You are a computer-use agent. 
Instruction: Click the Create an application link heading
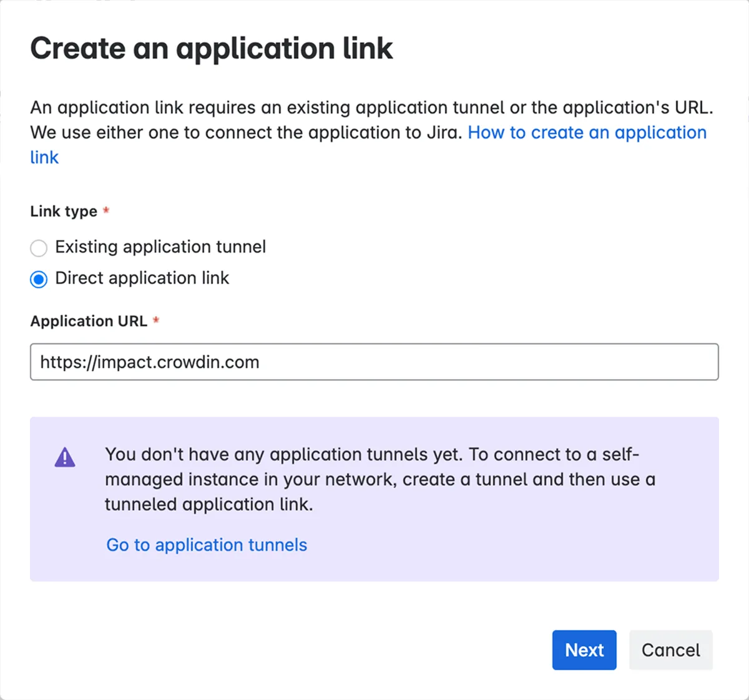pyautogui.click(x=212, y=48)
